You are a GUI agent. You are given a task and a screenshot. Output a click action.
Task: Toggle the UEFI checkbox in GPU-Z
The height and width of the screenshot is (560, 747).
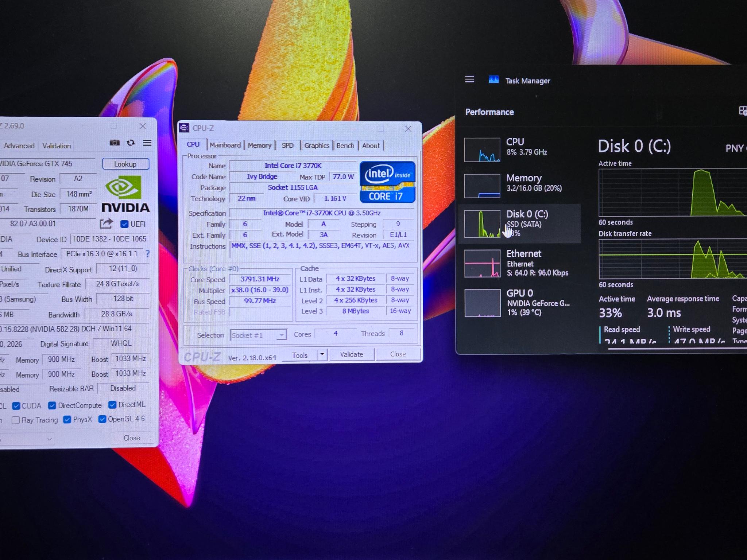(124, 224)
